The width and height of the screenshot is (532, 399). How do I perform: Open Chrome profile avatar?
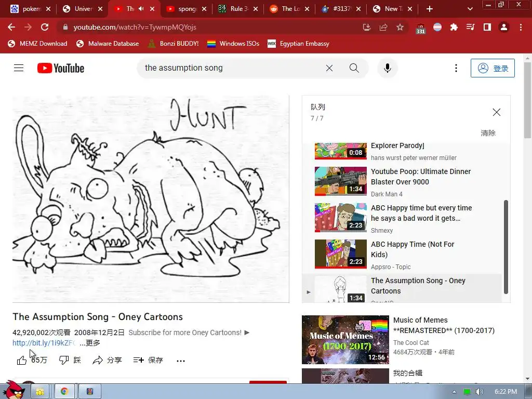pyautogui.click(x=504, y=27)
